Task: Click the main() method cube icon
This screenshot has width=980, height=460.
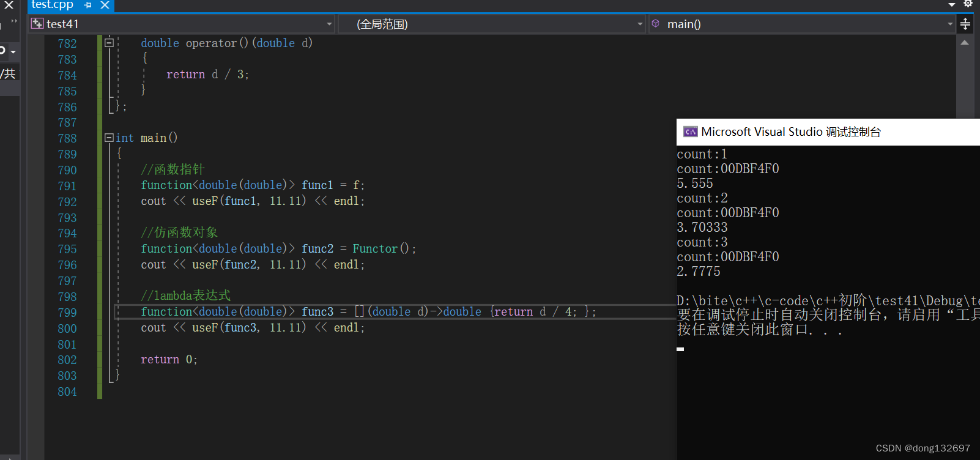Action: click(x=656, y=23)
